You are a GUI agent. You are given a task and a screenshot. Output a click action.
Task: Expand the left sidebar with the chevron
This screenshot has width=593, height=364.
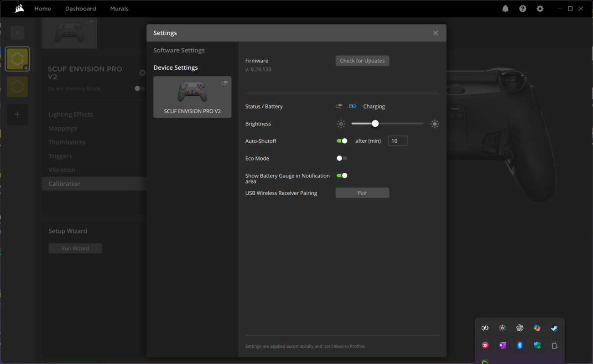tap(17, 33)
